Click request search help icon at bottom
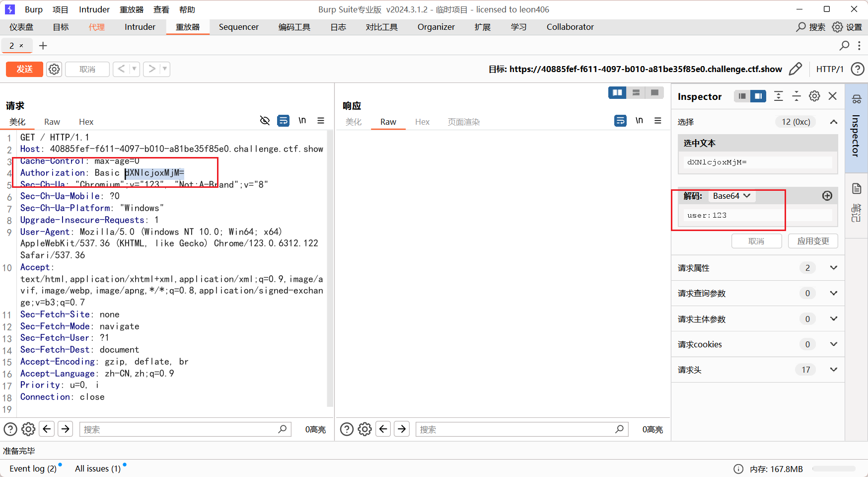The width and height of the screenshot is (868, 477). click(10, 429)
